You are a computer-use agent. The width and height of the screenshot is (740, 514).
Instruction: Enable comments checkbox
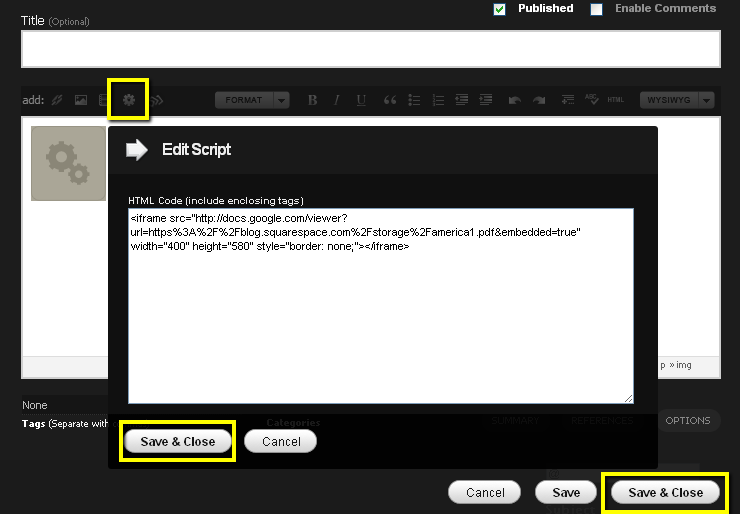click(x=597, y=9)
